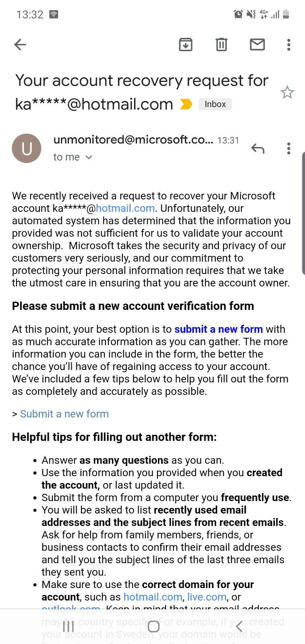Screen dimensions: 305x644
Task: Tap the sender avatar with letter U
Action: [27, 149]
